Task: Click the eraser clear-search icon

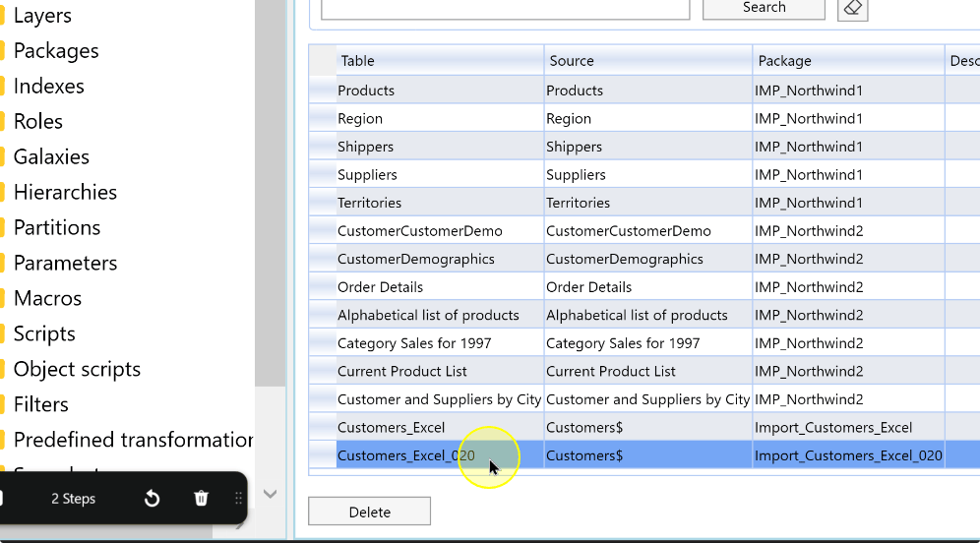Action: [x=852, y=8]
